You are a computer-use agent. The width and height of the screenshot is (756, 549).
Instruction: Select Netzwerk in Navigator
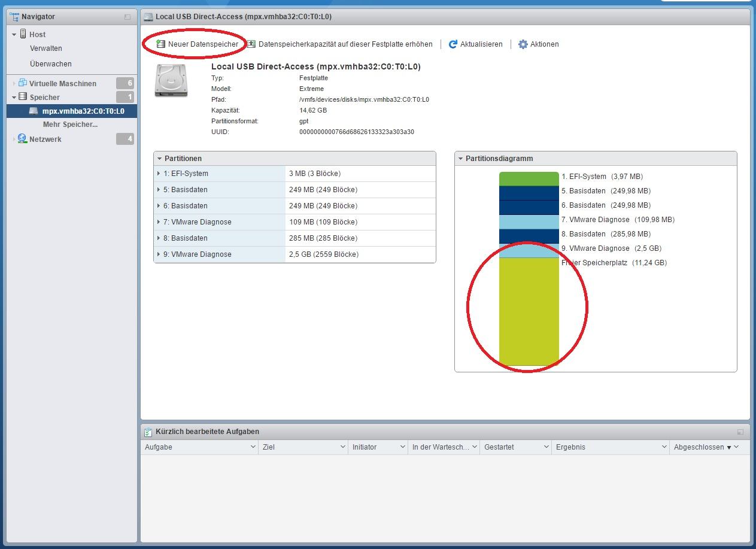click(x=45, y=139)
